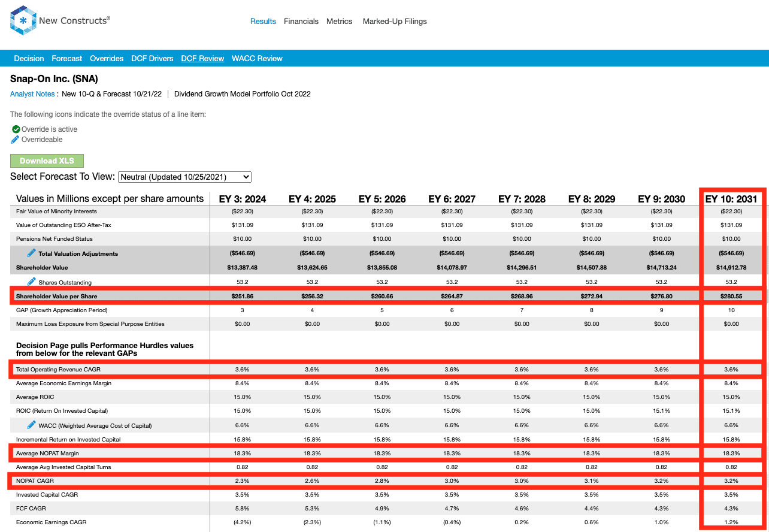Click the Fair Value of Minority Interests label
Viewport: 769px width, 532px height.
[56, 211]
